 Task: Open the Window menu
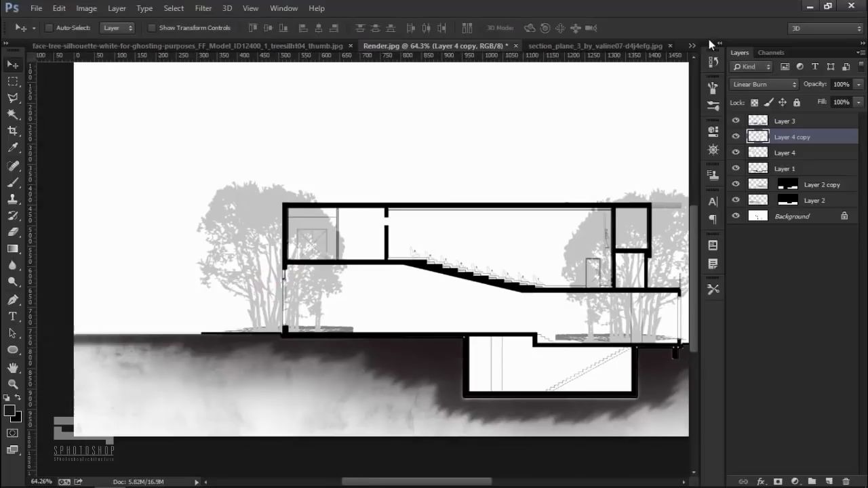tap(283, 8)
